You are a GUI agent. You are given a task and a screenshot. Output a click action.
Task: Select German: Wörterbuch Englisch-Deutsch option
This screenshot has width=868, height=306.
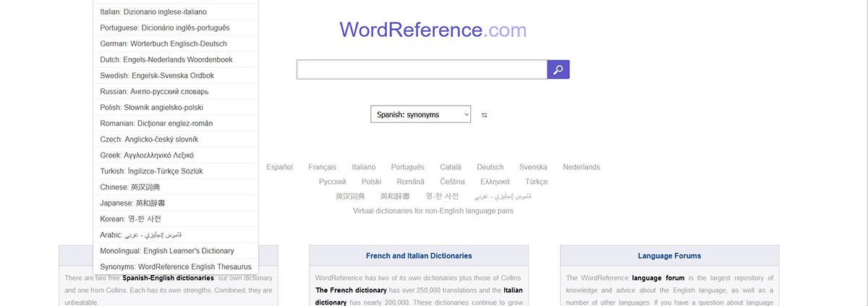tap(176, 43)
